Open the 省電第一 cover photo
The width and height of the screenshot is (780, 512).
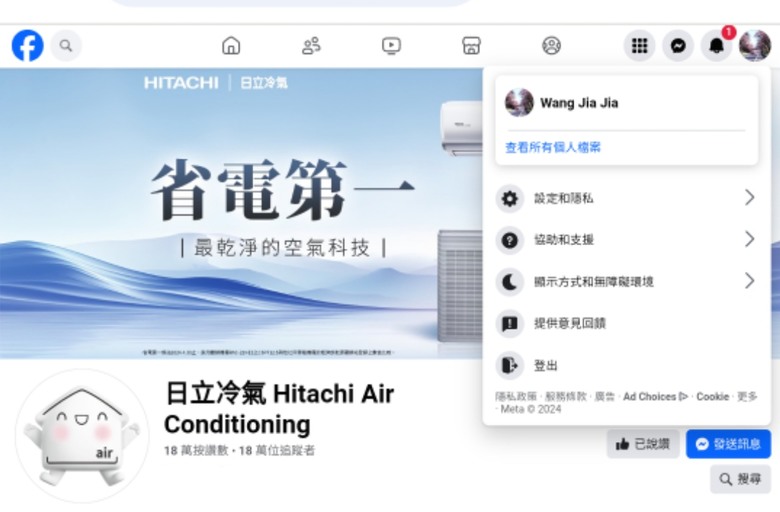(241, 213)
